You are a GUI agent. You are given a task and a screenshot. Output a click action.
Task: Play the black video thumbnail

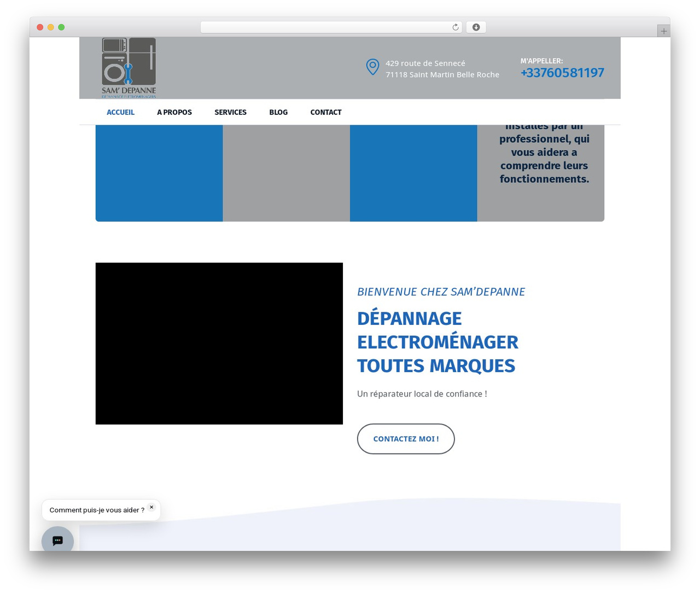click(x=219, y=344)
